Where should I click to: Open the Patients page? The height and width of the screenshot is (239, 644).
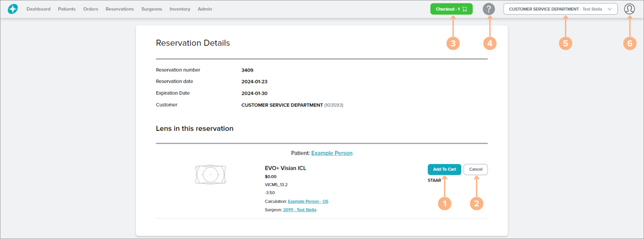tap(67, 9)
